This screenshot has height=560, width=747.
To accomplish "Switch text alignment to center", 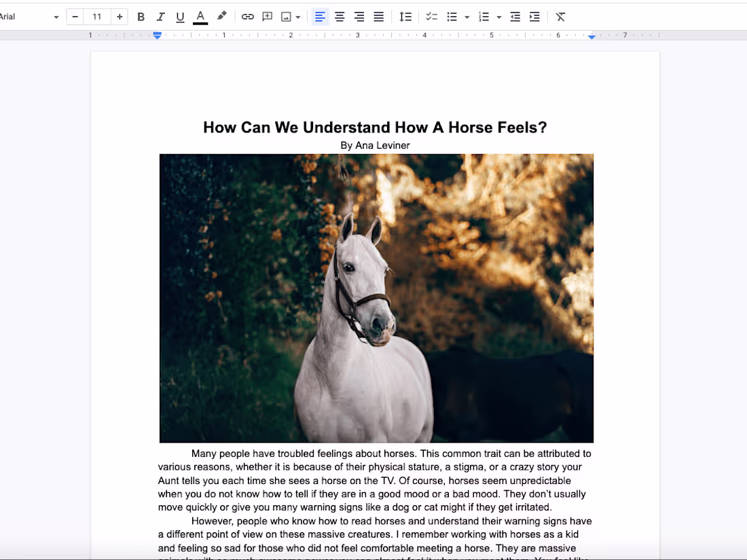I will click(x=340, y=16).
